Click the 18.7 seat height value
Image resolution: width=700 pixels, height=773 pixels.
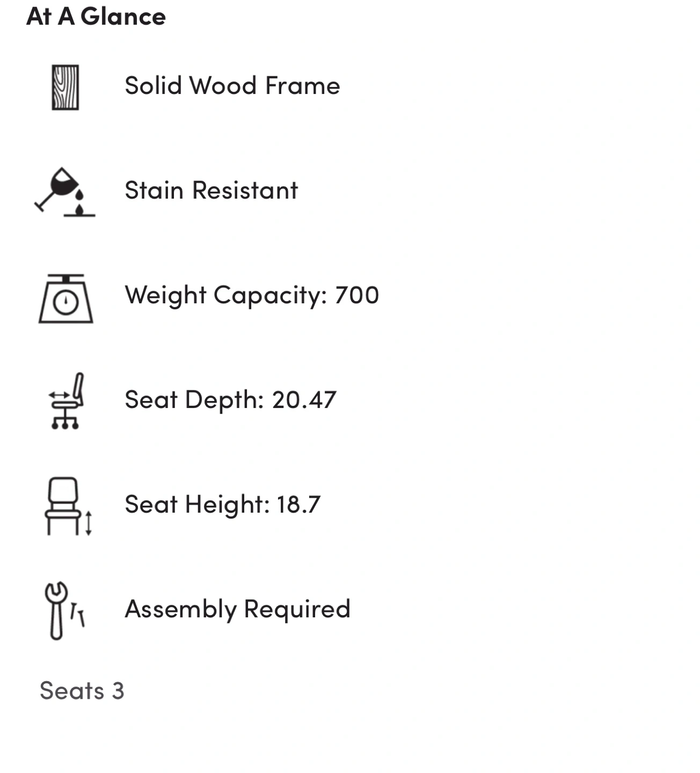298,505
